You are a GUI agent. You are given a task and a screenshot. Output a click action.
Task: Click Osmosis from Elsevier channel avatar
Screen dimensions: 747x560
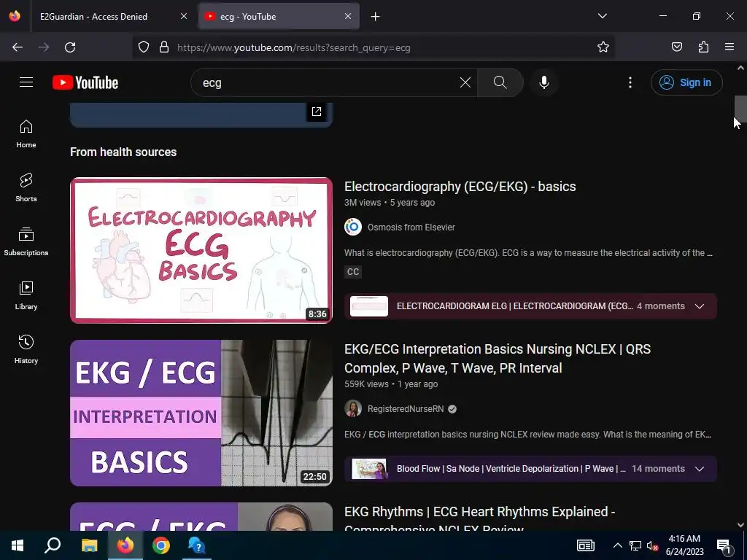[353, 227]
